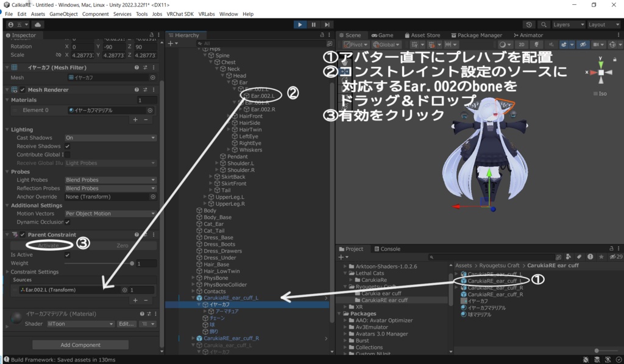Open the VRChat SDK menu
The width and height of the screenshot is (624, 364).
pyautogui.click(x=180, y=14)
